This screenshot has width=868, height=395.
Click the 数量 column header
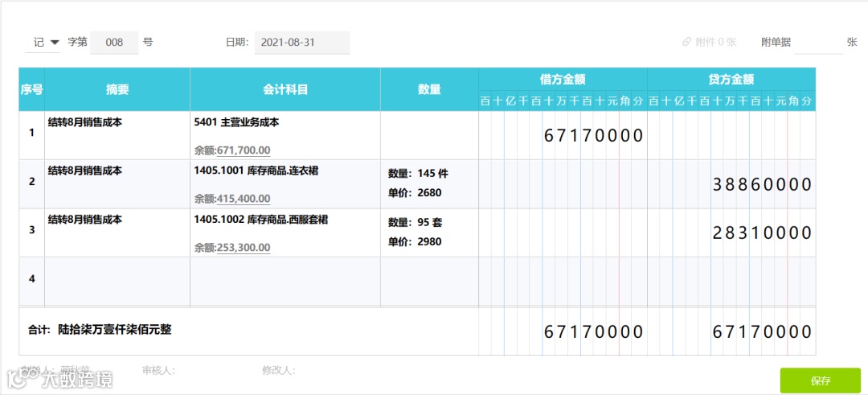429,89
